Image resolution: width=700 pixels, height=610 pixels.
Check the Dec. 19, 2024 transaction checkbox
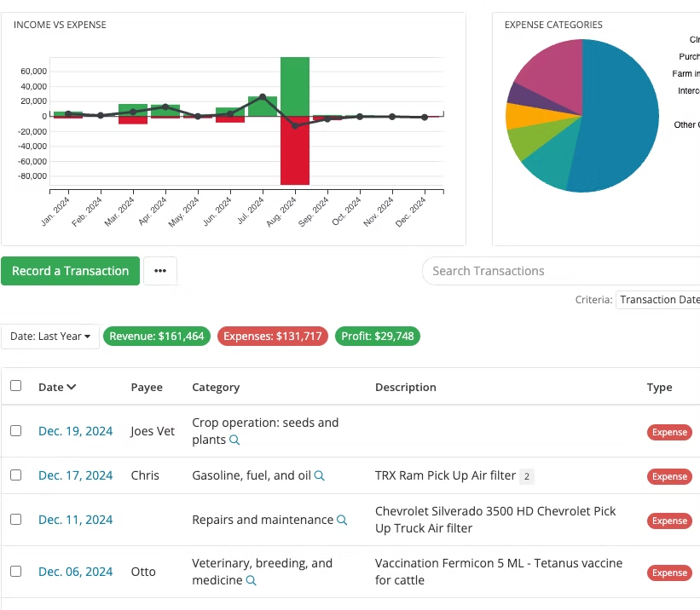(x=16, y=431)
